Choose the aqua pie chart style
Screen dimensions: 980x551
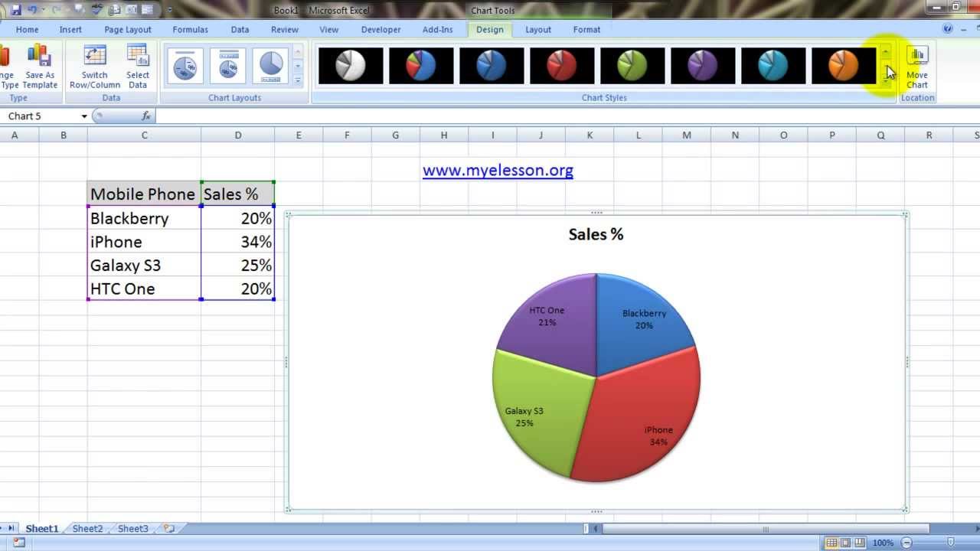tap(773, 66)
